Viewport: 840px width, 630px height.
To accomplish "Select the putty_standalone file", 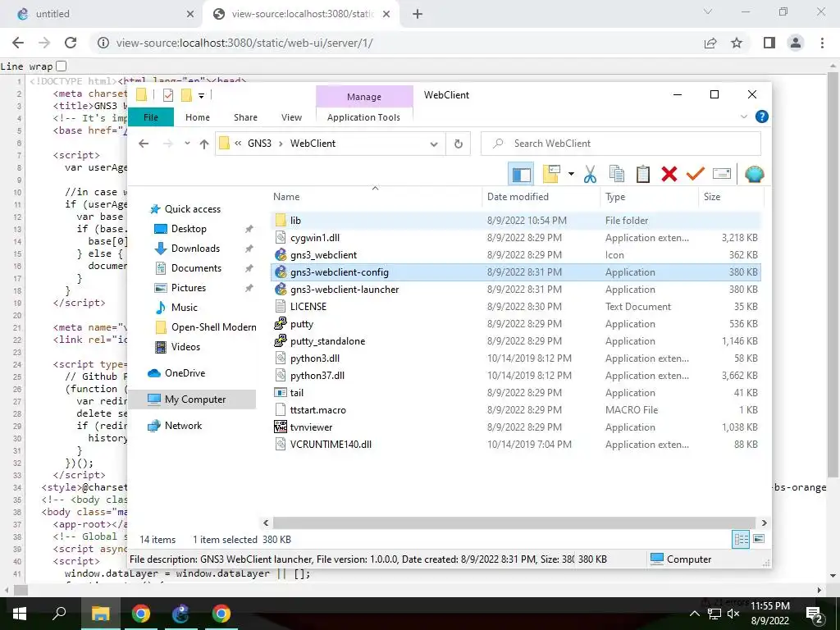I will coord(515,341).
